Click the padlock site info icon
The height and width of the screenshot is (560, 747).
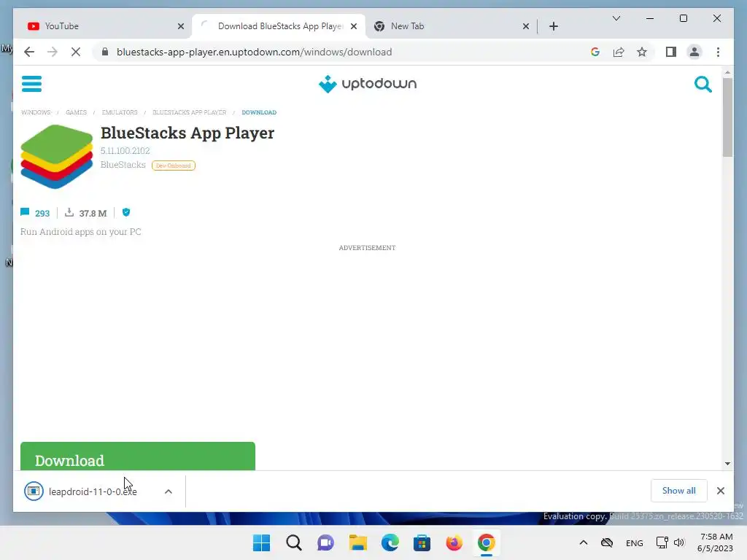(x=105, y=52)
